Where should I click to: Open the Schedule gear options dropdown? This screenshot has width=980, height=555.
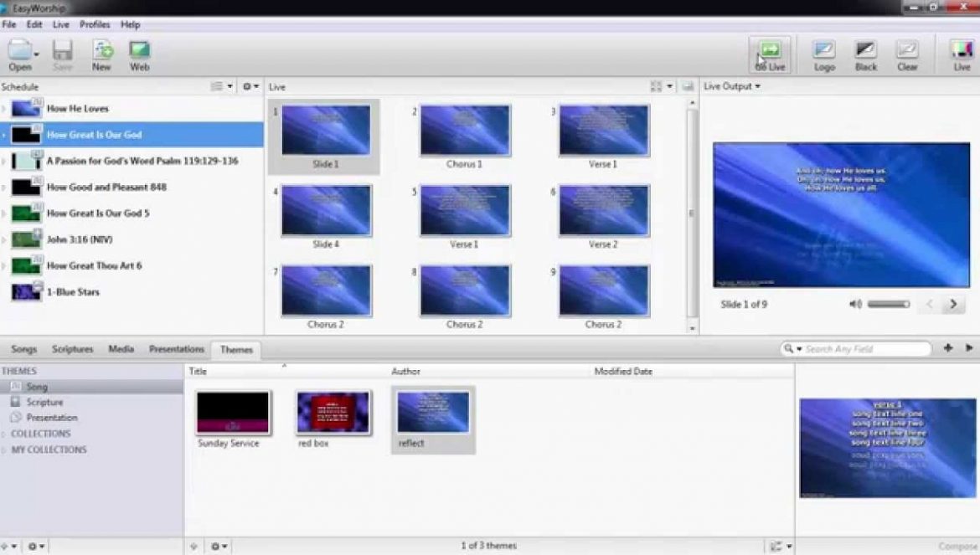point(250,86)
